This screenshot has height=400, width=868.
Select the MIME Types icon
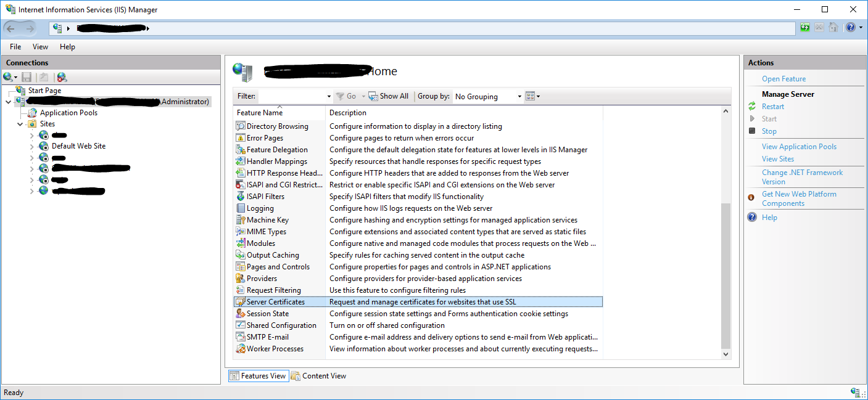pos(241,232)
